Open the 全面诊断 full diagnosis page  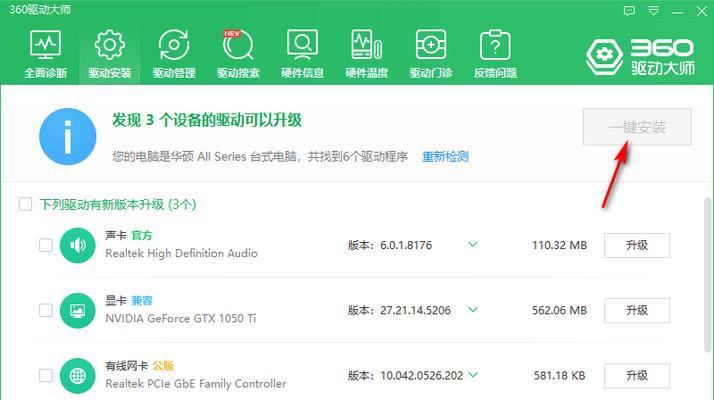pos(46,55)
